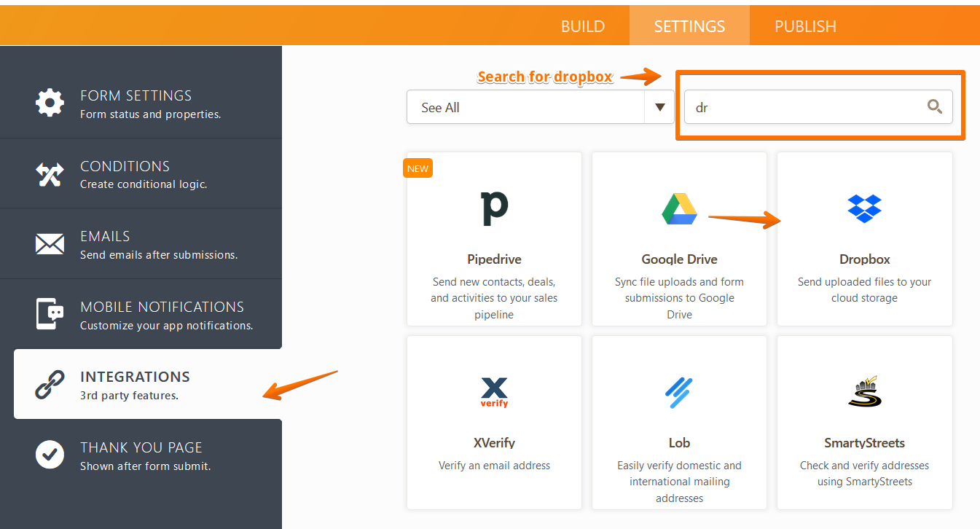980x529 pixels.
Task: Click the Emails envelope icon
Action: (50, 244)
